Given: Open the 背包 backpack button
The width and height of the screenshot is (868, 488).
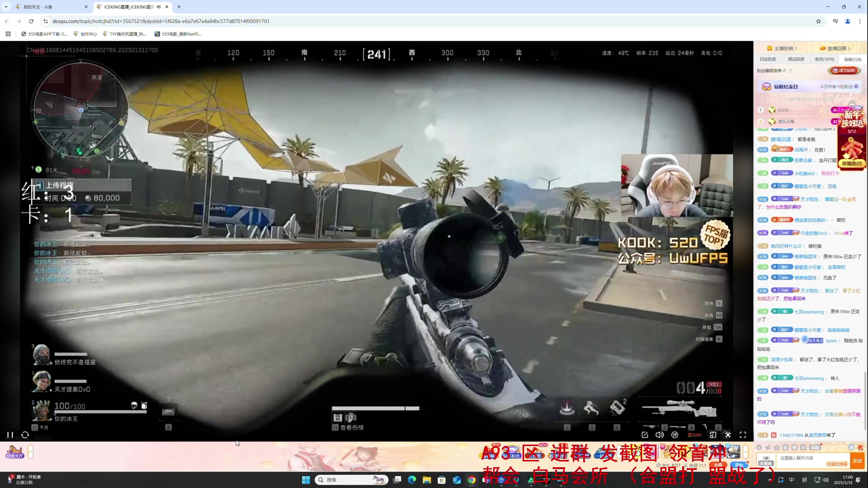Looking at the screenshot, I should click(x=739, y=465).
